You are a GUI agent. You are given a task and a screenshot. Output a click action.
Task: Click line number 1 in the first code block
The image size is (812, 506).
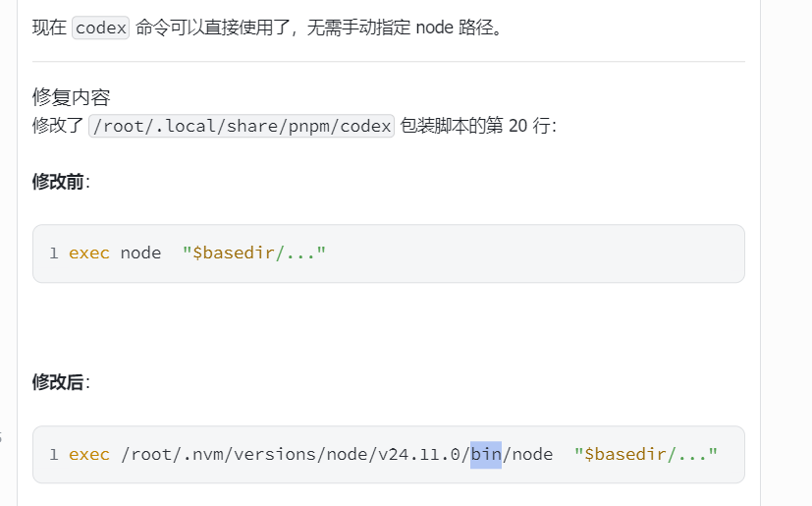click(x=54, y=253)
